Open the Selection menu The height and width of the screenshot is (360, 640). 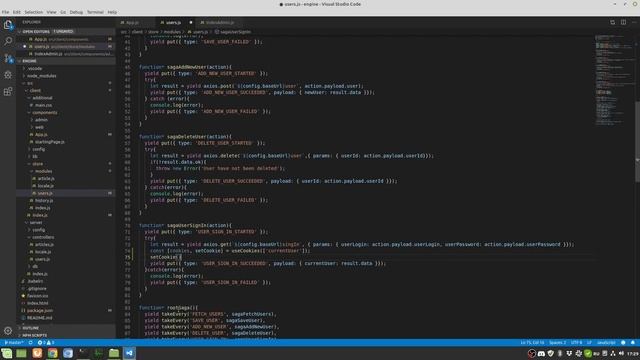[33, 12]
